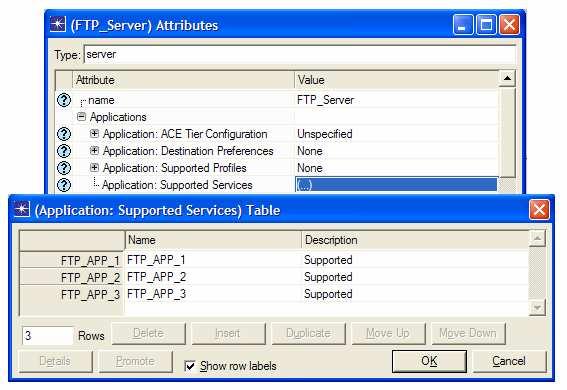Close the Supported Services Table dialog
Screen dimensions: 567x390
(539, 210)
